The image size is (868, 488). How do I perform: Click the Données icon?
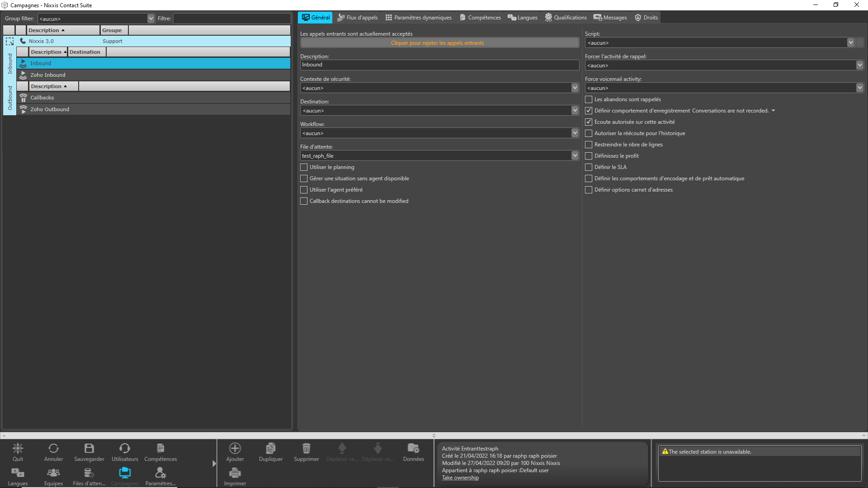click(413, 449)
